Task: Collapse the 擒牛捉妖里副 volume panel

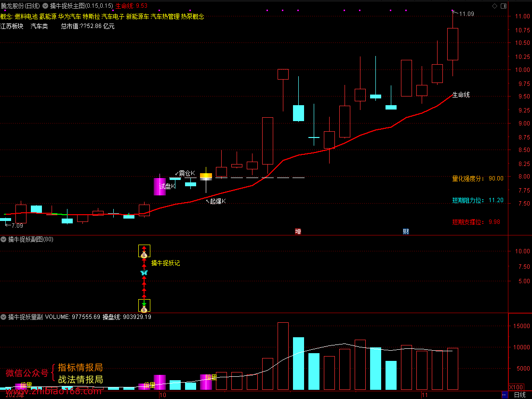Action: click(x=3, y=317)
